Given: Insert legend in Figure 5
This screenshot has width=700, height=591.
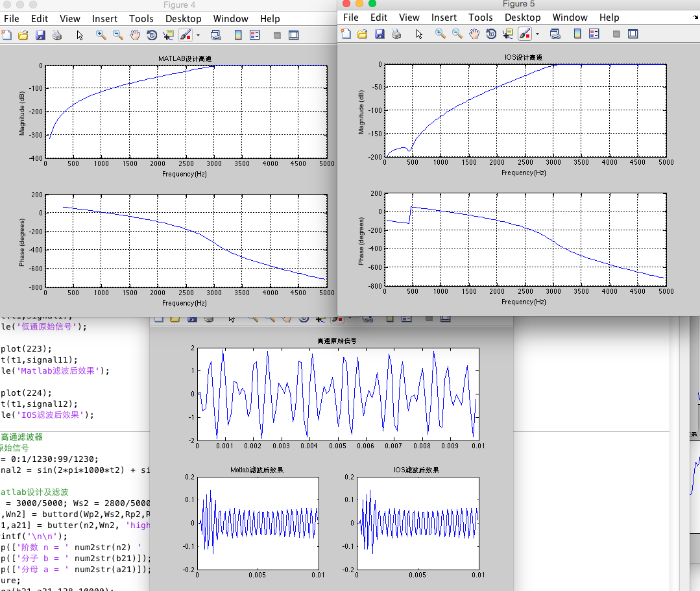Looking at the screenshot, I should 594,34.
